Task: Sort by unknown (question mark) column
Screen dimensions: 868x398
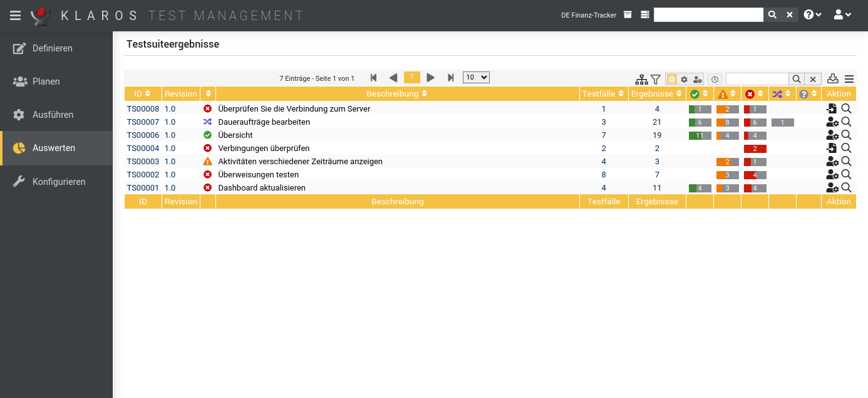Action: pos(809,94)
